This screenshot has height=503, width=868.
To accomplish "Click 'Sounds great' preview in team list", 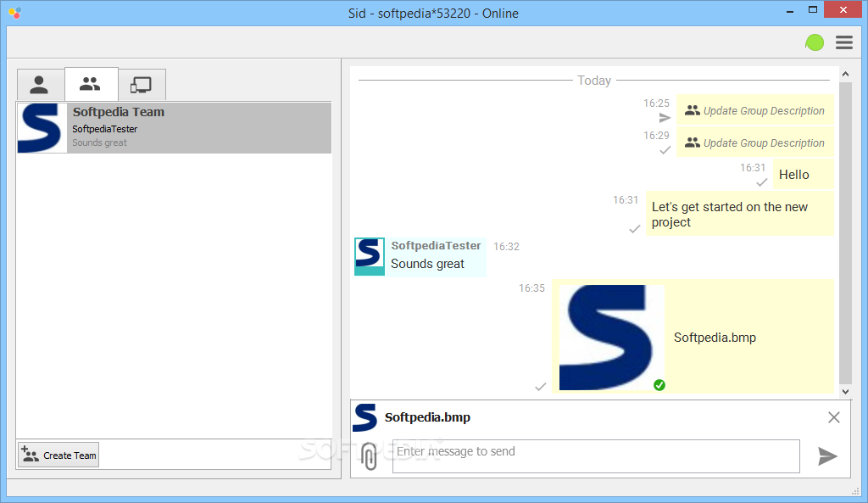I will [100, 143].
